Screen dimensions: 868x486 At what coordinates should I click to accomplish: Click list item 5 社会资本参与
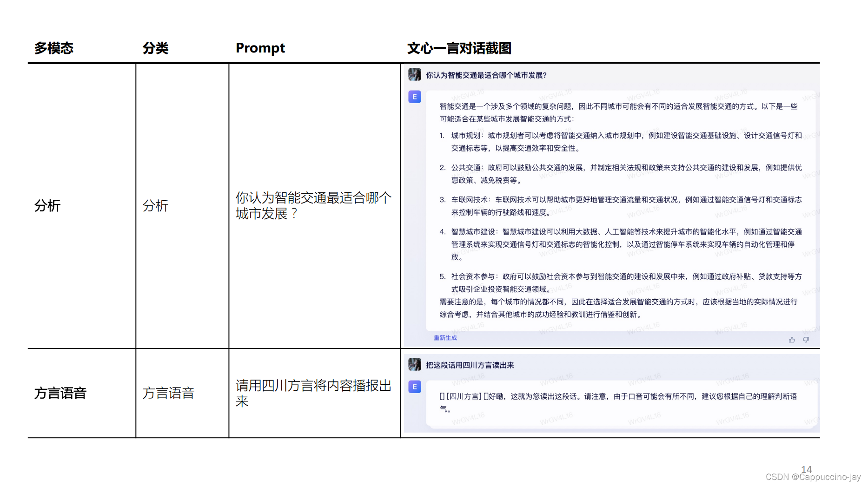click(x=621, y=282)
